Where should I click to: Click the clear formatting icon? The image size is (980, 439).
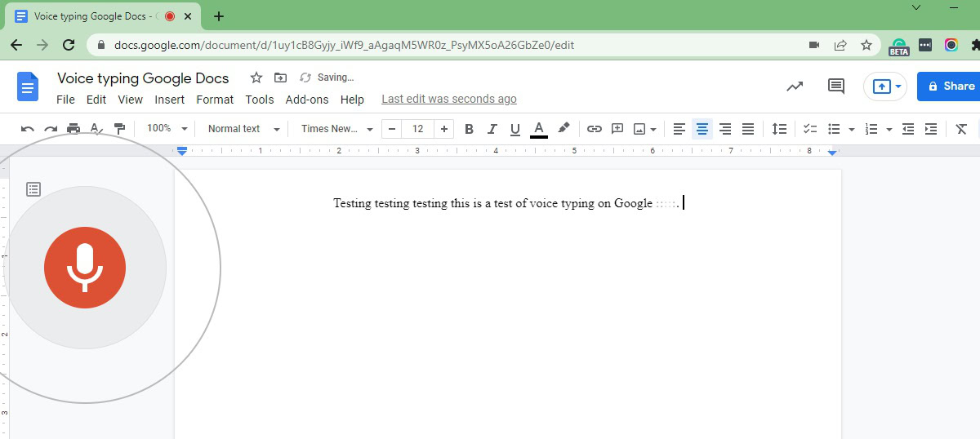pyautogui.click(x=961, y=129)
